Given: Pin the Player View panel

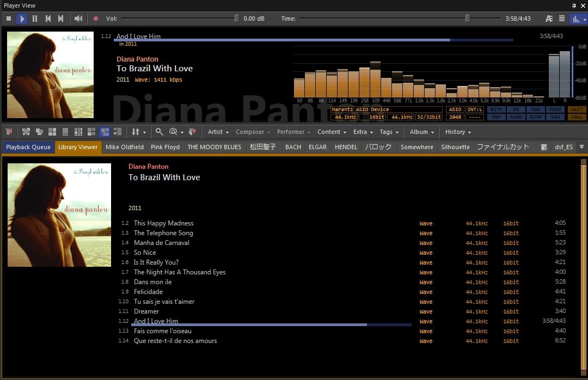Looking at the screenshot, I should pos(574,5).
